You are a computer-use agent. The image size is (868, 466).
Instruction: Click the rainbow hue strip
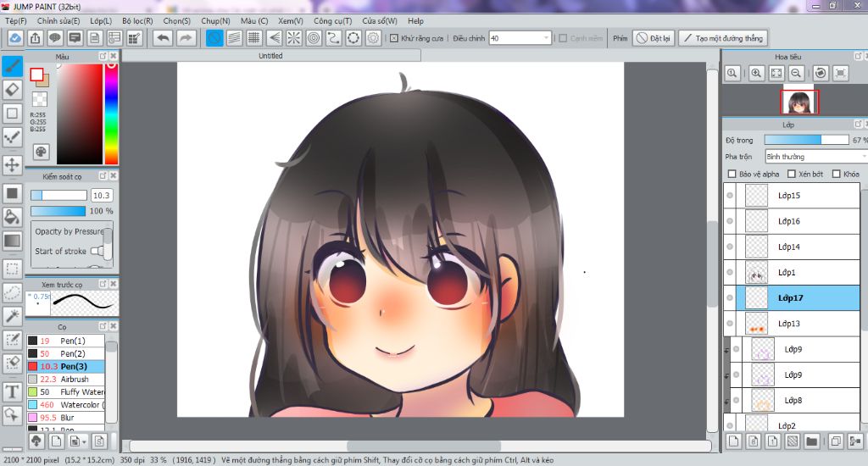111,114
